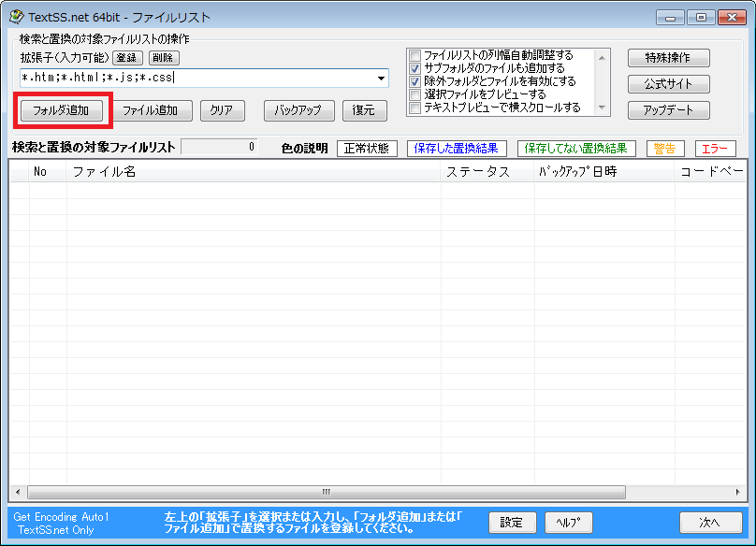Sort by ステータス column header
Screen dimensions: 756x546
coord(487,171)
